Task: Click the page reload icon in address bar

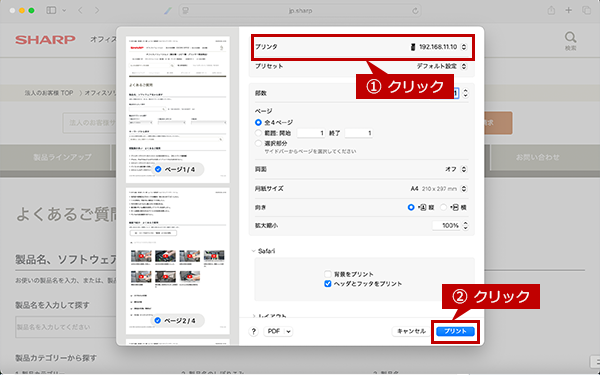Action: [x=415, y=11]
